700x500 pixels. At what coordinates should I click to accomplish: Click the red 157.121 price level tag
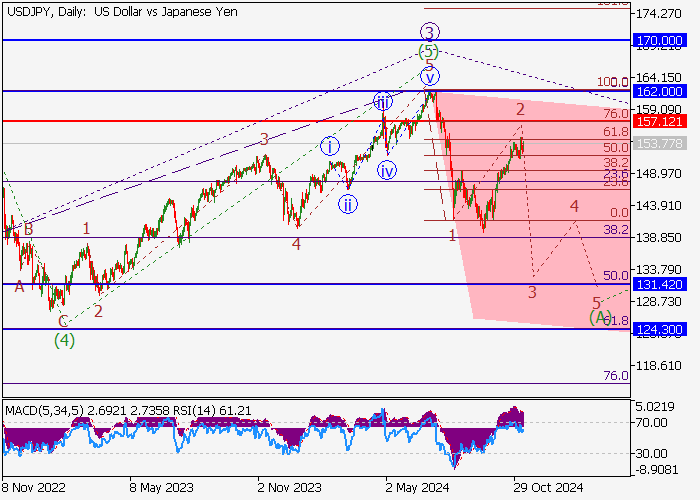(659, 121)
